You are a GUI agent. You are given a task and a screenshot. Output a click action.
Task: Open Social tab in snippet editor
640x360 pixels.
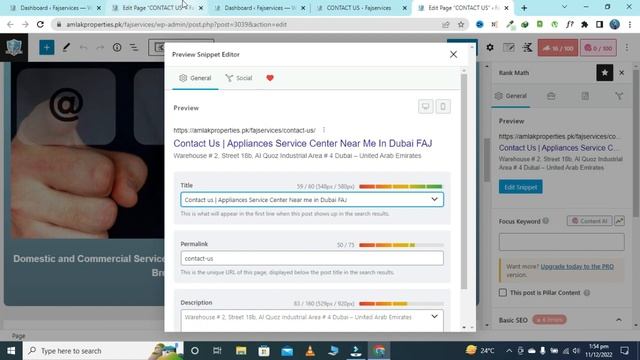pyautogui.click(x=239, y=78)
